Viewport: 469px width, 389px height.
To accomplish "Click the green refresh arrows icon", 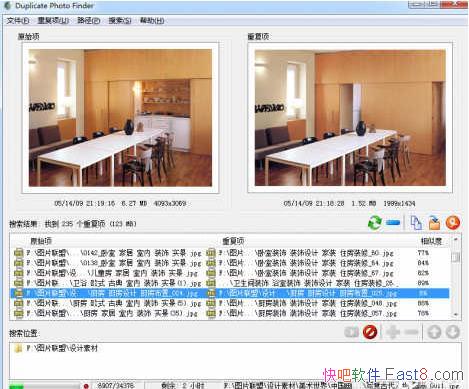I will tap(375, 223).
